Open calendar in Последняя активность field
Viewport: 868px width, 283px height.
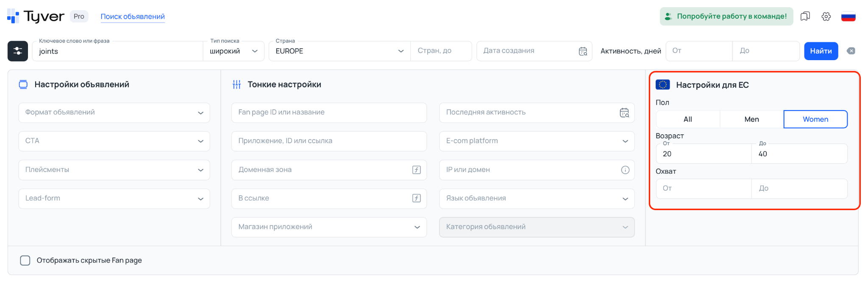click(624, 113)
